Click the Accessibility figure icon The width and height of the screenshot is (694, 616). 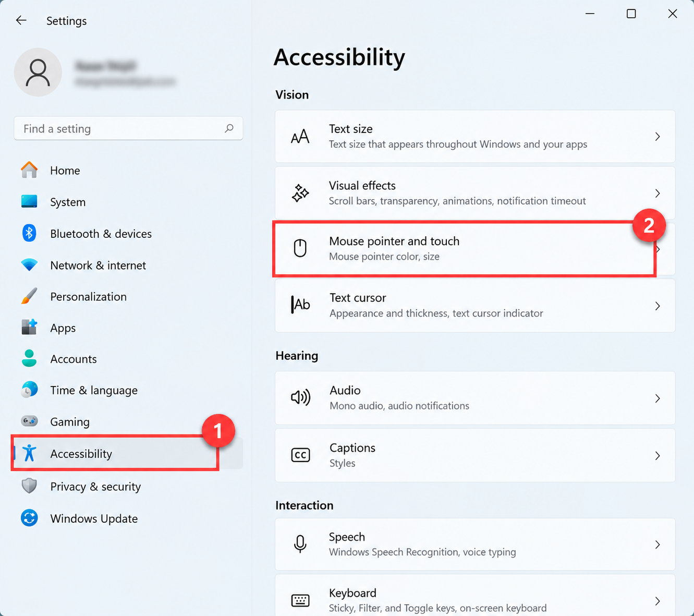pos(29,453)
